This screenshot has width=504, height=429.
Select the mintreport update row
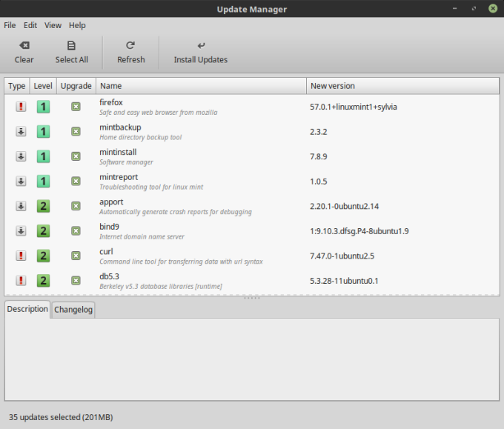[x=200, y=182]
